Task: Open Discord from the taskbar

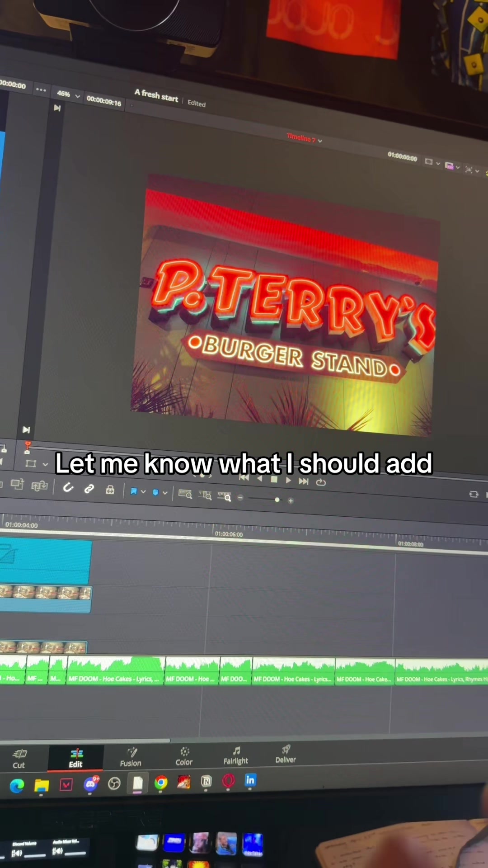Action: [x=91, y=783]
